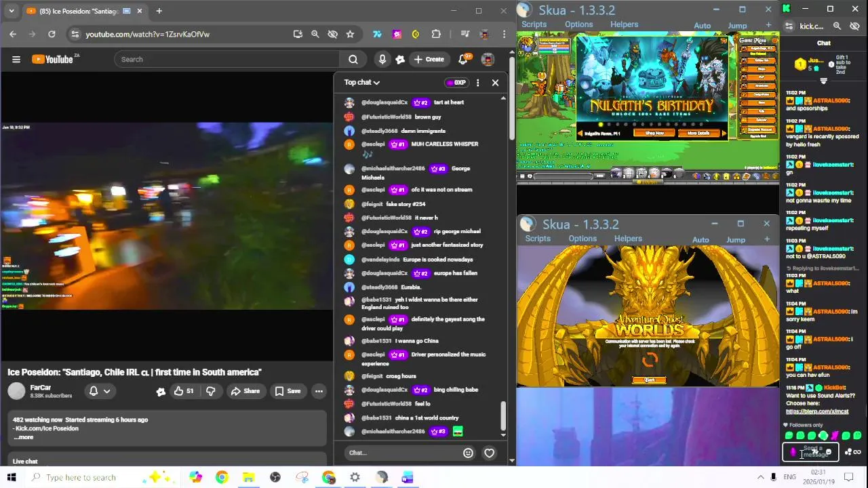
Task: Send heart reaction in live chat
Action: (490, 453)
